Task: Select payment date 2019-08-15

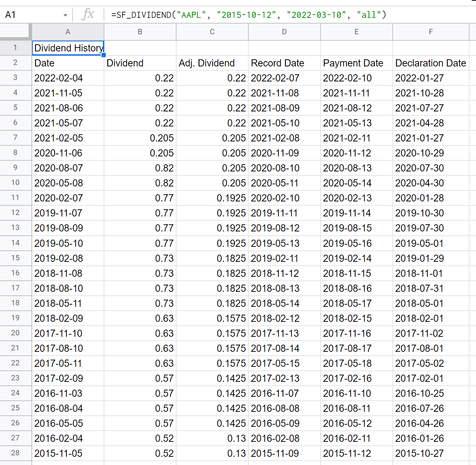Action: pos(357,228)
